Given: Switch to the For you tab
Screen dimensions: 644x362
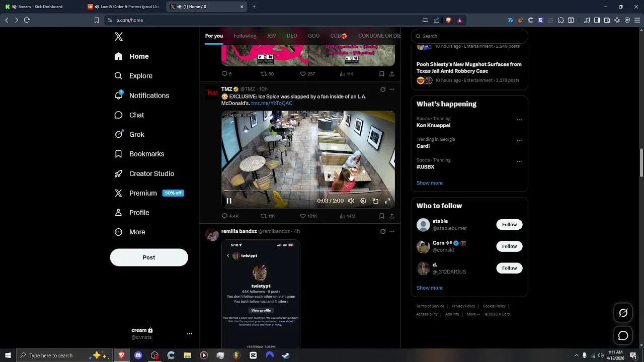Looking at the screenshot, I should click(x=214, y=36).
